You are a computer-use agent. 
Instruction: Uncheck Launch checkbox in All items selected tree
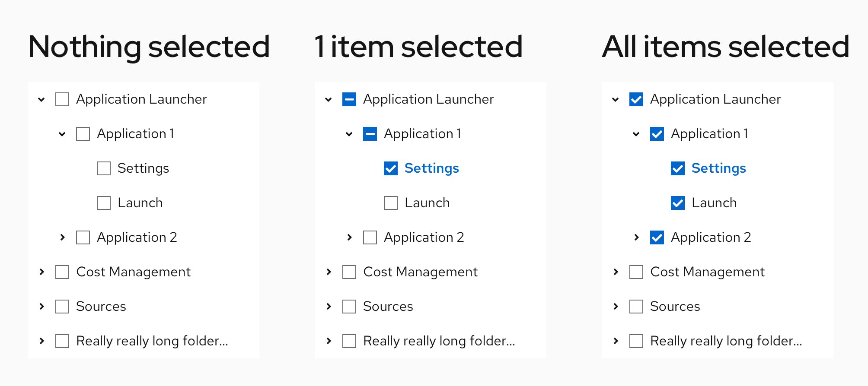click(678, 203)
